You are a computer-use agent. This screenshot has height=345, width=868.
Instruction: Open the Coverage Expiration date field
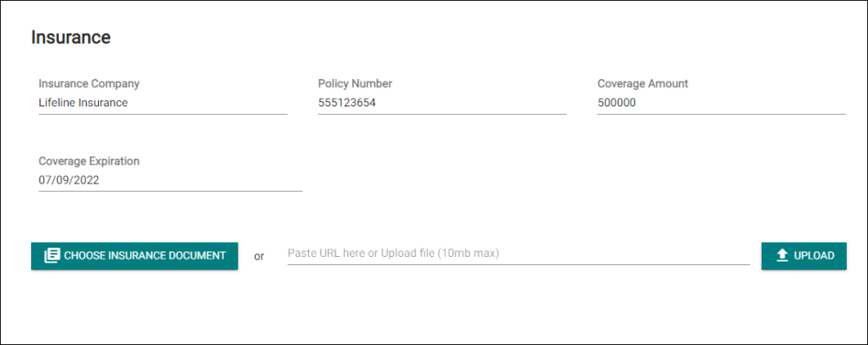pyautogui.click(x=170, y=181)
